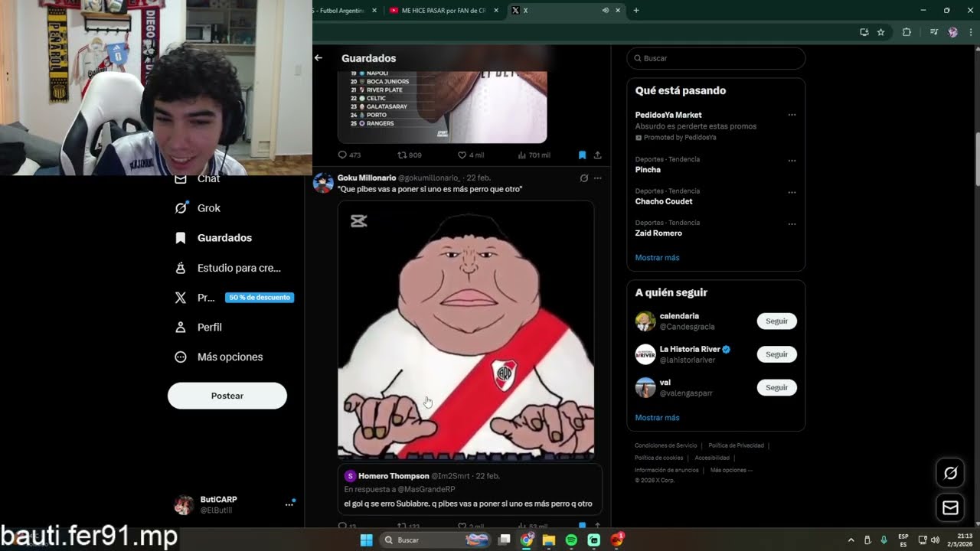Open the three-dot menu on Goku Millonario's tweet

pyautogui.click(x=598, y=178)
